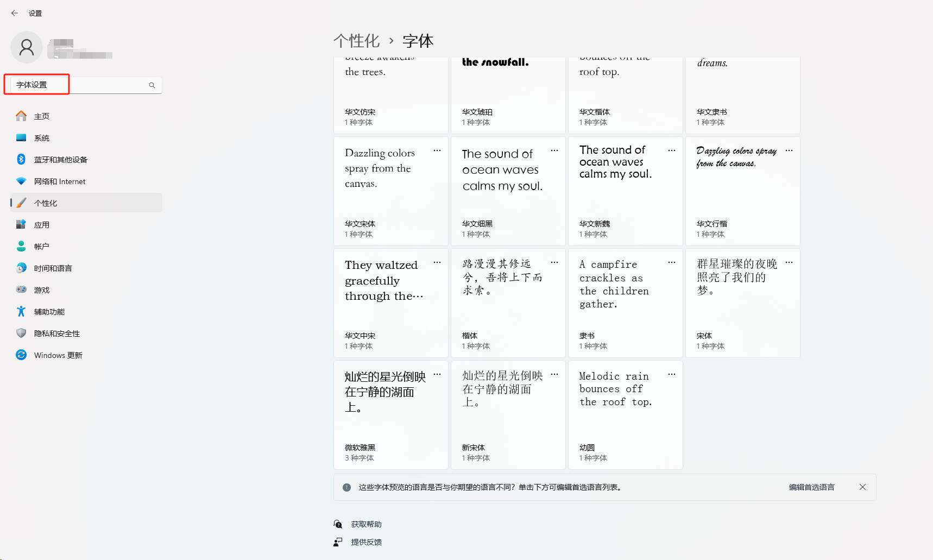The width and height of the screenshot is (933, 560).
Task: Click 隐私和安全性 label in sidebar
Action: [57, 334]
